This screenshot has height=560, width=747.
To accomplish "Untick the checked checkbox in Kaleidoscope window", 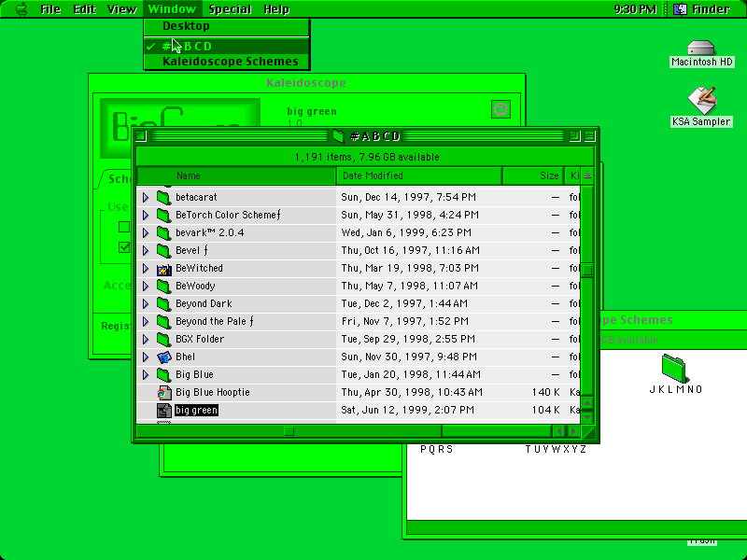I will [x=124, y=247].
